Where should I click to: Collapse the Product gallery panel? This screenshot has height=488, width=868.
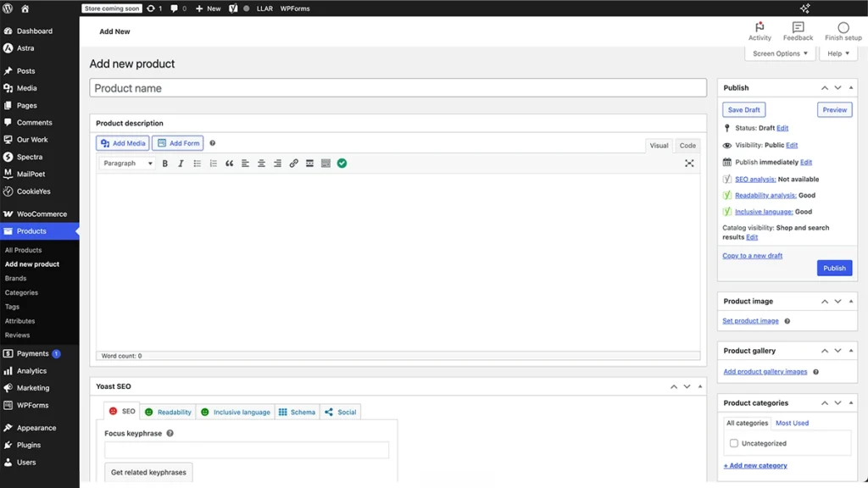coord(851,351)
